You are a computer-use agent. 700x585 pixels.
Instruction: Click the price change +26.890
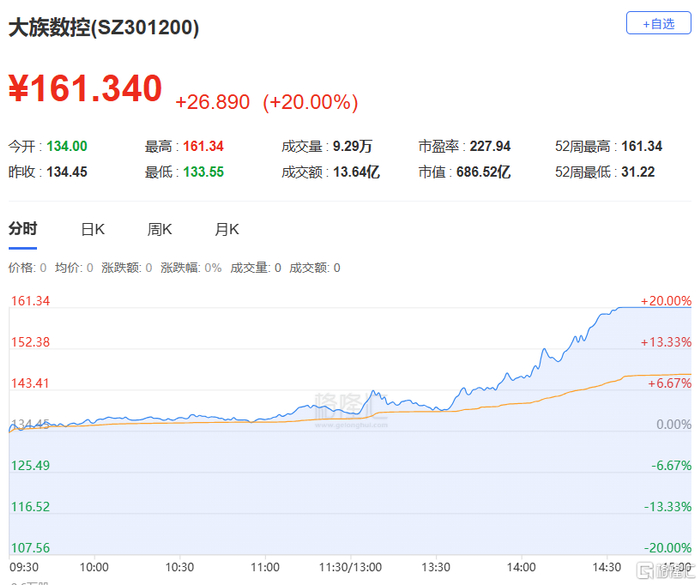coord(212,102)
